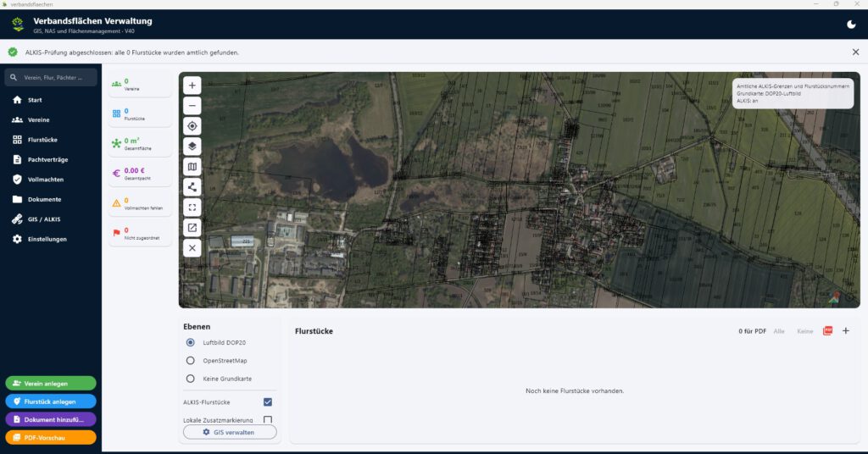Select Keine for PDF selection
Image resolution: width=868 pixels, height=454 pixels.
coord(805,331)
